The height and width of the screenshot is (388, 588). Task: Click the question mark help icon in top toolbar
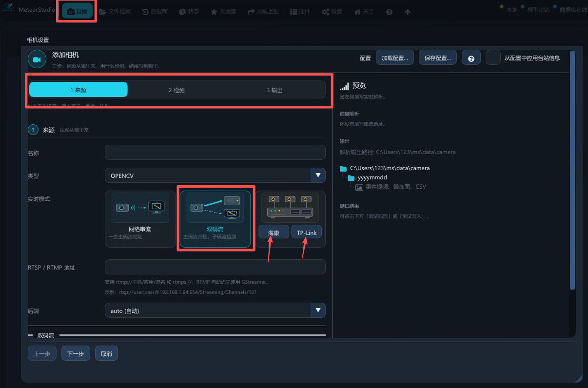(x=389, y=12)
